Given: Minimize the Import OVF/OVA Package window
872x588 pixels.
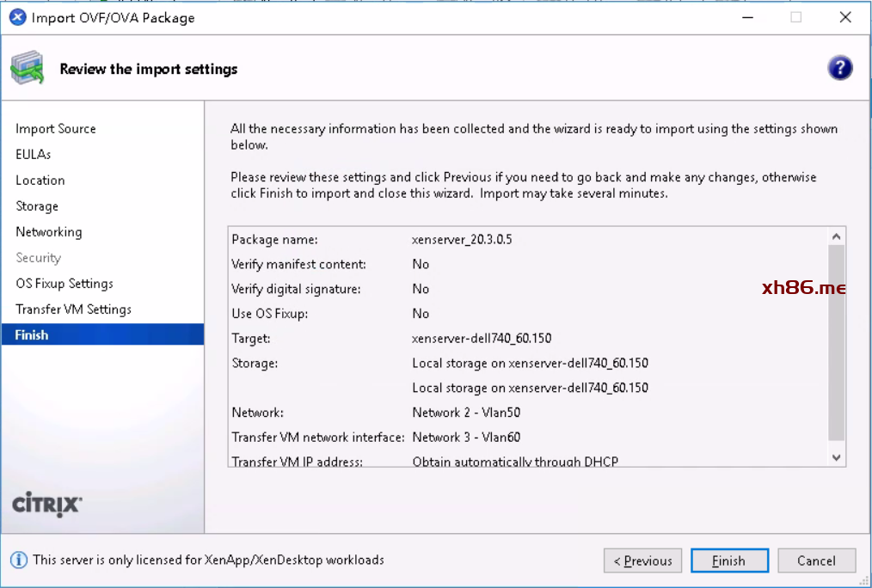Looking at the screenshot, I should click(x=746, y=17).
